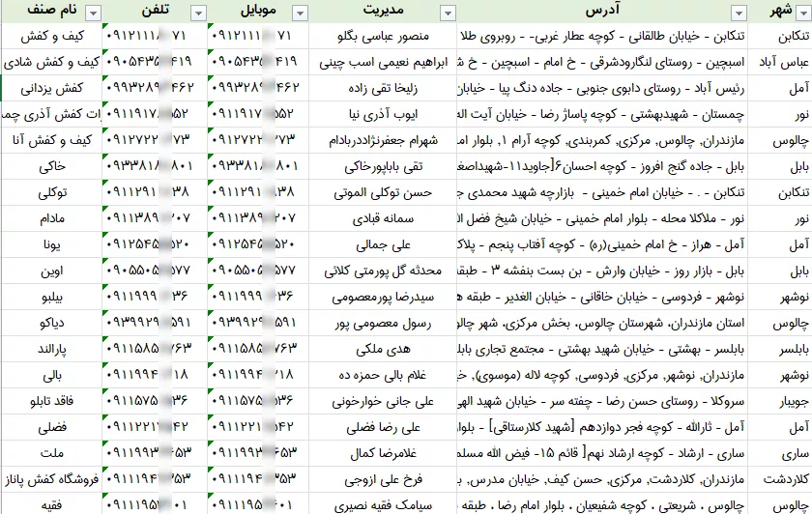The image size is (812, 514).
Task: Select the موبایل column header text
Action: click(258, 11)
